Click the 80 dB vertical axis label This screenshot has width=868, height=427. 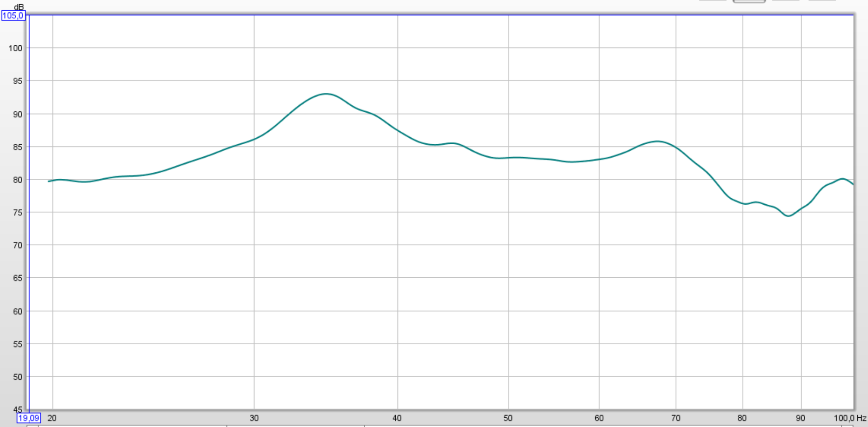point(17,180)
